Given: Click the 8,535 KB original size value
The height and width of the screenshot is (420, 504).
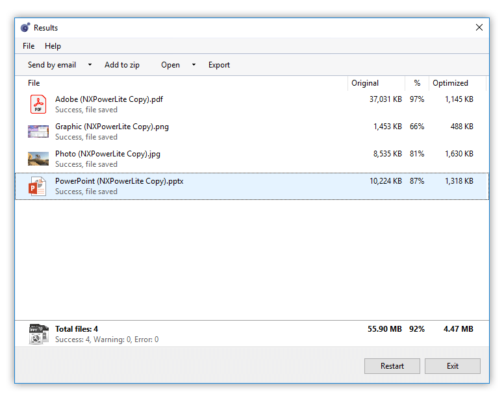Looking at the screenshot, I should [x=388, y=154].
